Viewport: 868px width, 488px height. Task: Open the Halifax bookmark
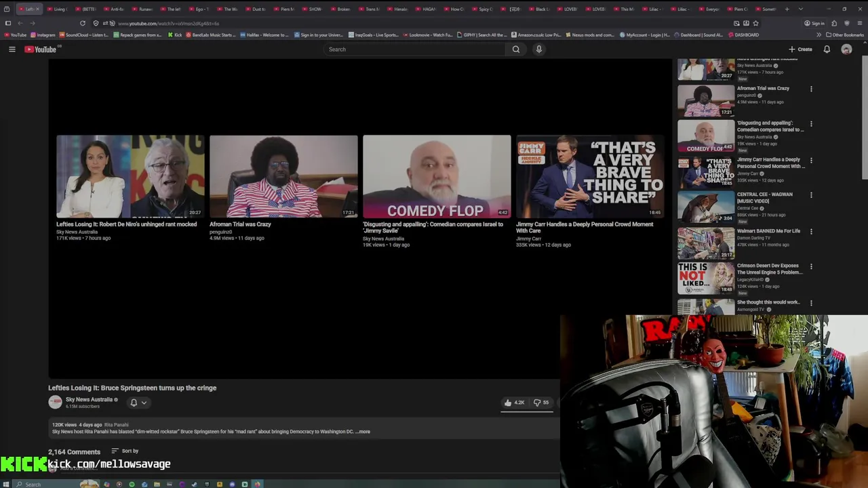tap(265, 35)
